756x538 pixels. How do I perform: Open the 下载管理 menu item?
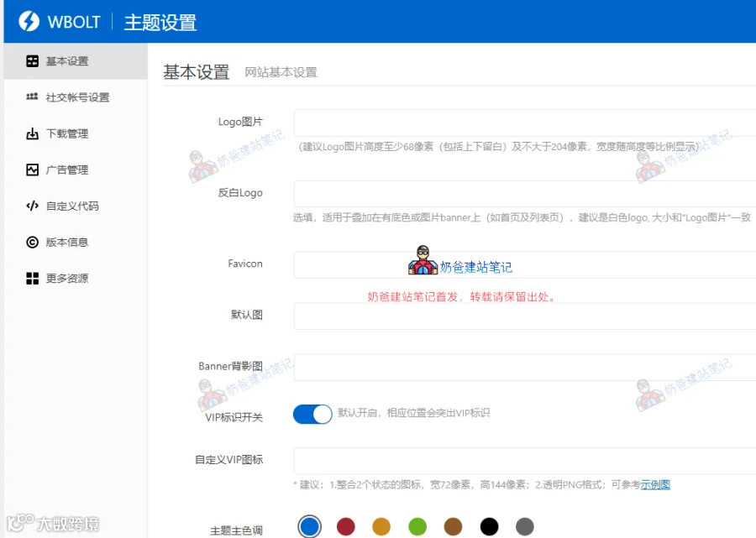click(67, 133)
